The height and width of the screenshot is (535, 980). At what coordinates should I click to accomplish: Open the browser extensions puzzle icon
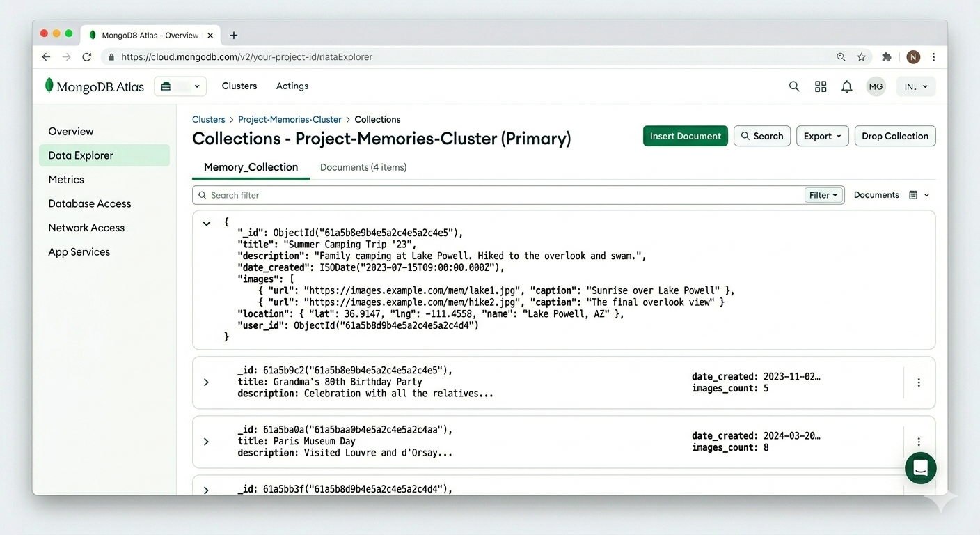click(886, 57)
